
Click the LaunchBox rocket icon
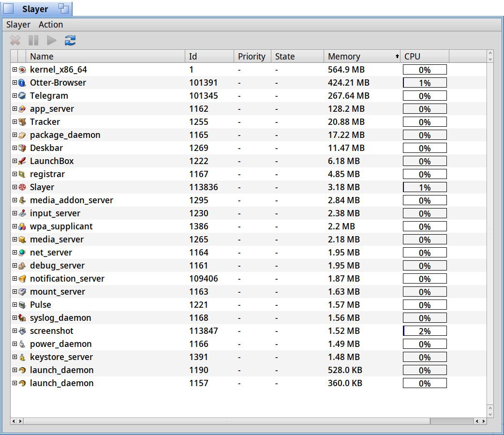(22, 161)
